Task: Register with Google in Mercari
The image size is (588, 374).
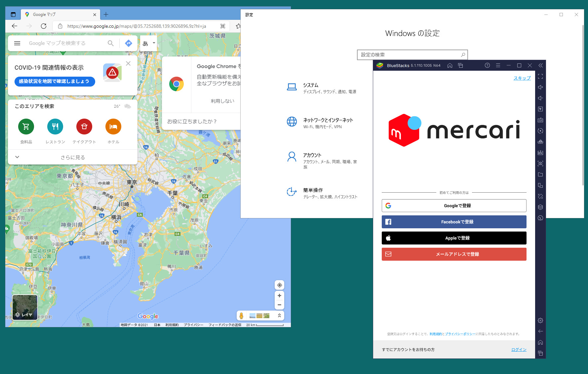Action: tap(454, 206)
